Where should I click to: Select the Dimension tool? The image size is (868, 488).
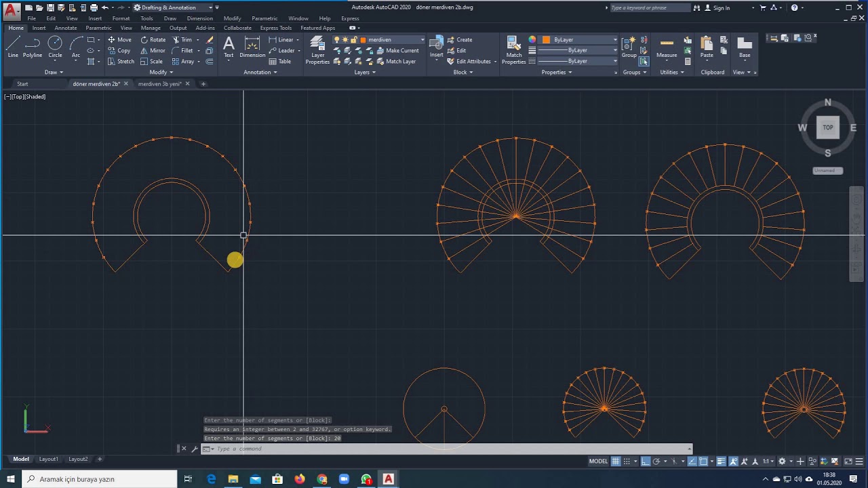click(252, 47)
